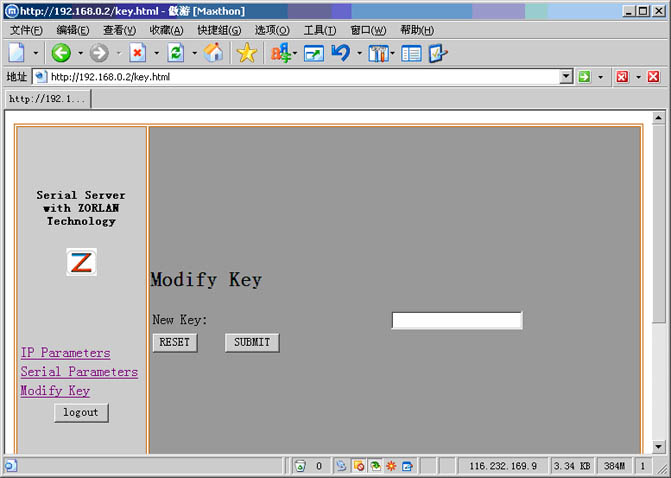Expand the Back button history dropdown arrow
The image size is (671, 478).
(x=80, y=53)
